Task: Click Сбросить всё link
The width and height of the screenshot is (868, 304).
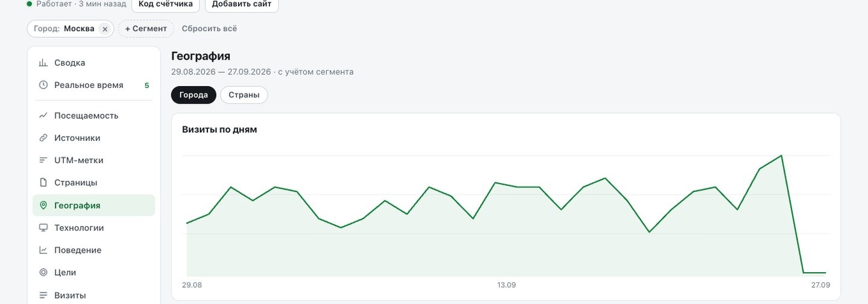Action: click(x=209, y=28)
